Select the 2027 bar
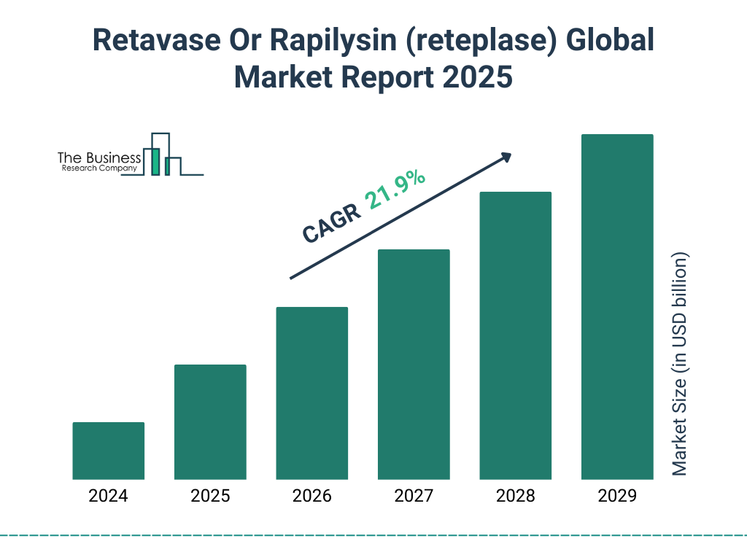The height and width of the screenshot is (560, 747). [x=414, y=365]
